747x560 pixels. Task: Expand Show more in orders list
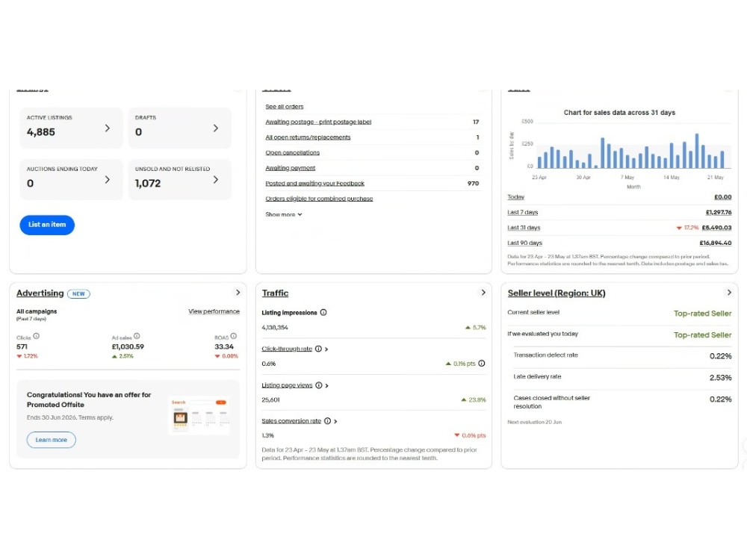tap(284, 215)
